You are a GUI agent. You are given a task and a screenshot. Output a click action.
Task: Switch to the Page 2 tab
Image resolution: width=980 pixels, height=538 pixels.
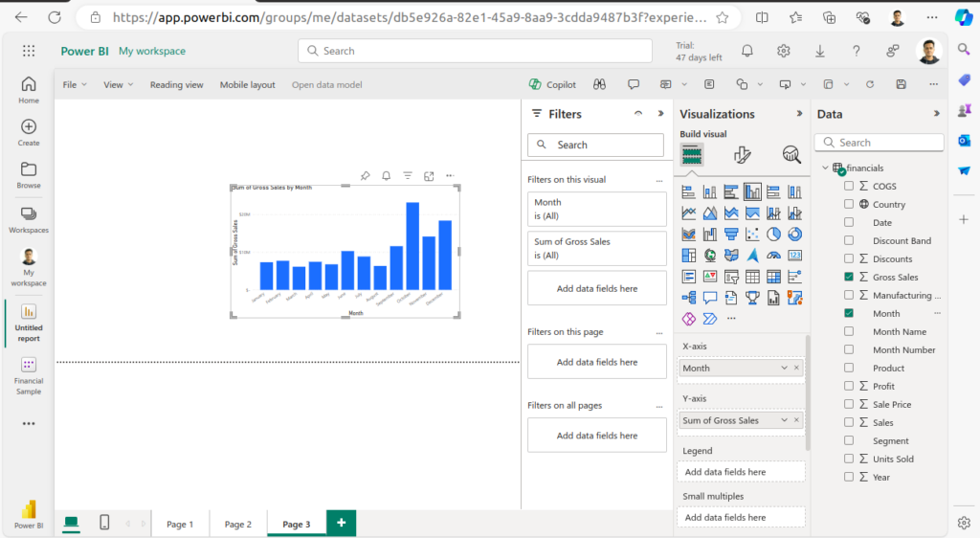click(237, 524)
